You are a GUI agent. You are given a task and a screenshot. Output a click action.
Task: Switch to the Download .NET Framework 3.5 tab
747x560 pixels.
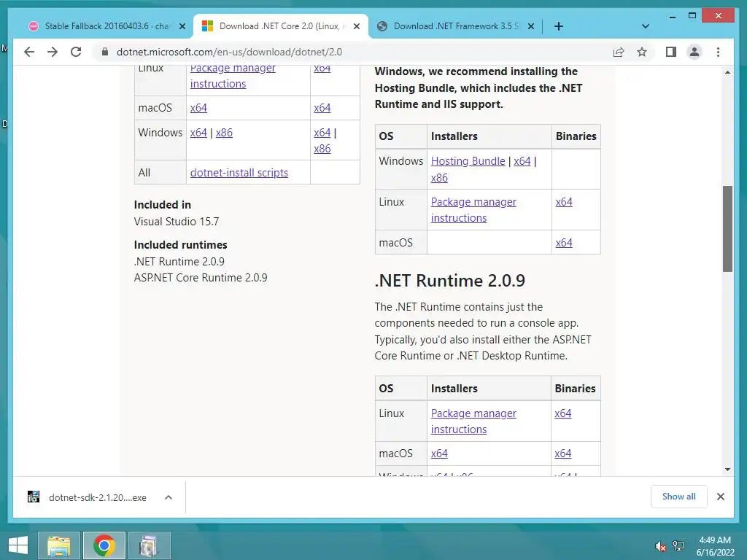point(455,26)
